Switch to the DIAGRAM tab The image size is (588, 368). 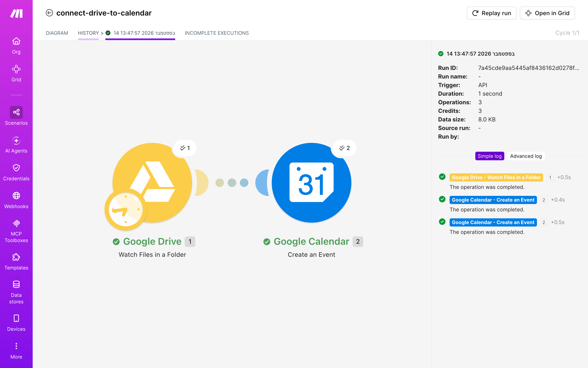pyautogui.click(x=57, y=33)
